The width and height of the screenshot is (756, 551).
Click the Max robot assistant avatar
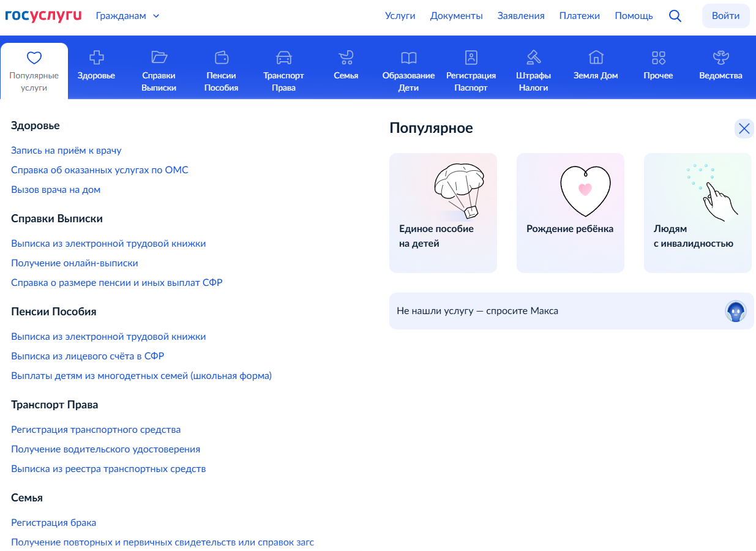(x=735, y=311)
